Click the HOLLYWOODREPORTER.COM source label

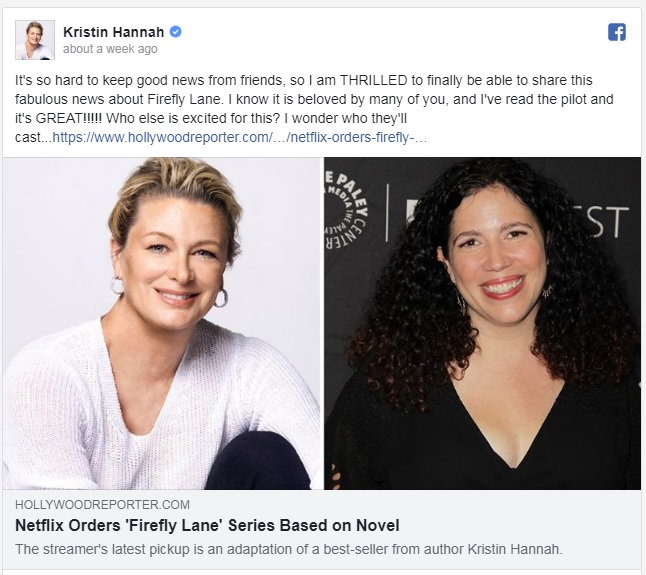[x=103, y=505]
